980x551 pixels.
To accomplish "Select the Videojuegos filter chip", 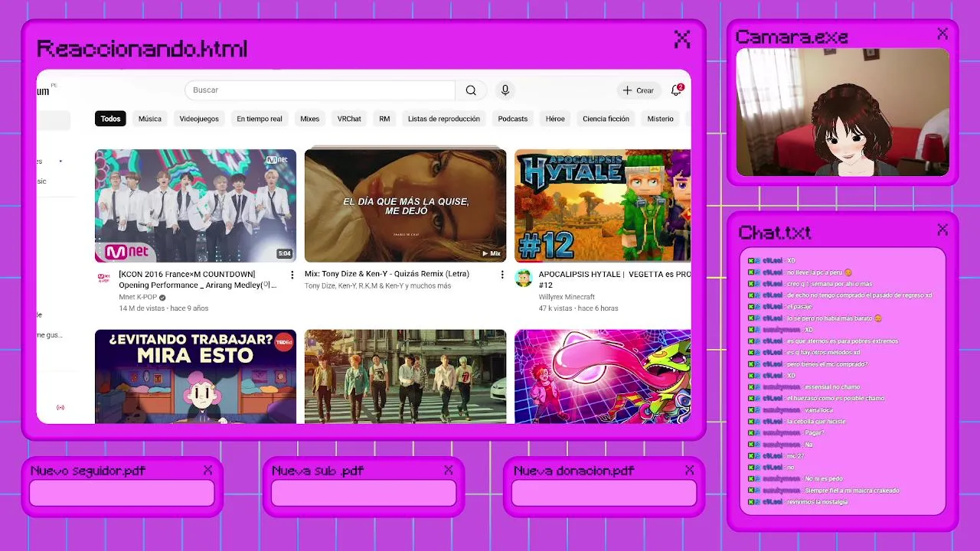I will coord(199,119).
